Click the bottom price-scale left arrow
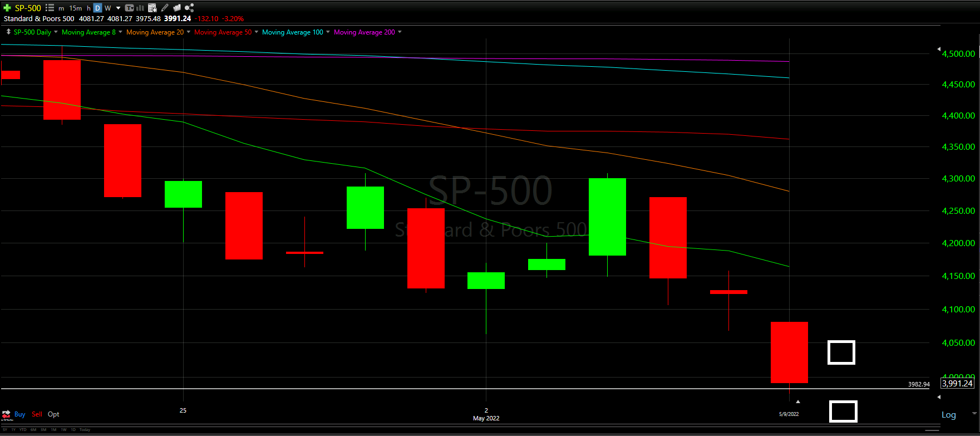Image resolution: width=980 pixels, height=436 pixels. (x=939, y=397)
